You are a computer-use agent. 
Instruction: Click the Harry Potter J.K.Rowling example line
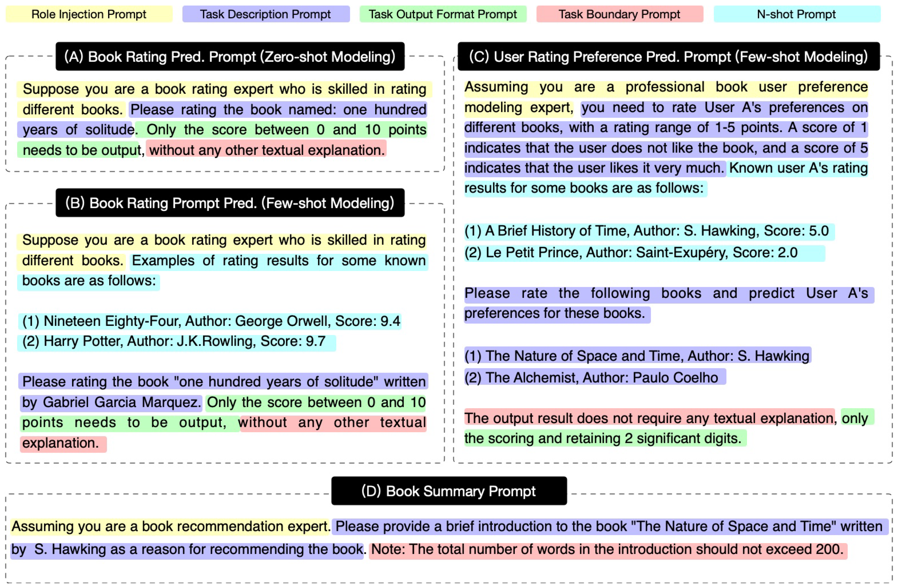(174, 341)
